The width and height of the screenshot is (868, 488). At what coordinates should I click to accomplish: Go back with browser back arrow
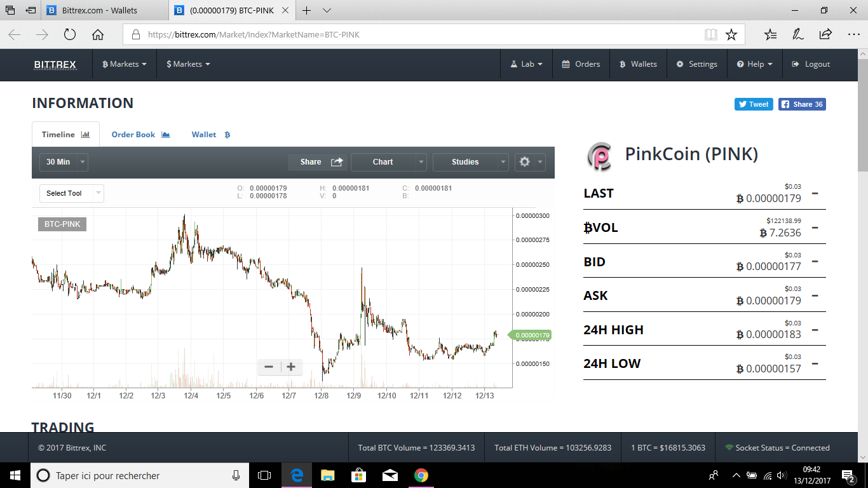click(14, 34)
